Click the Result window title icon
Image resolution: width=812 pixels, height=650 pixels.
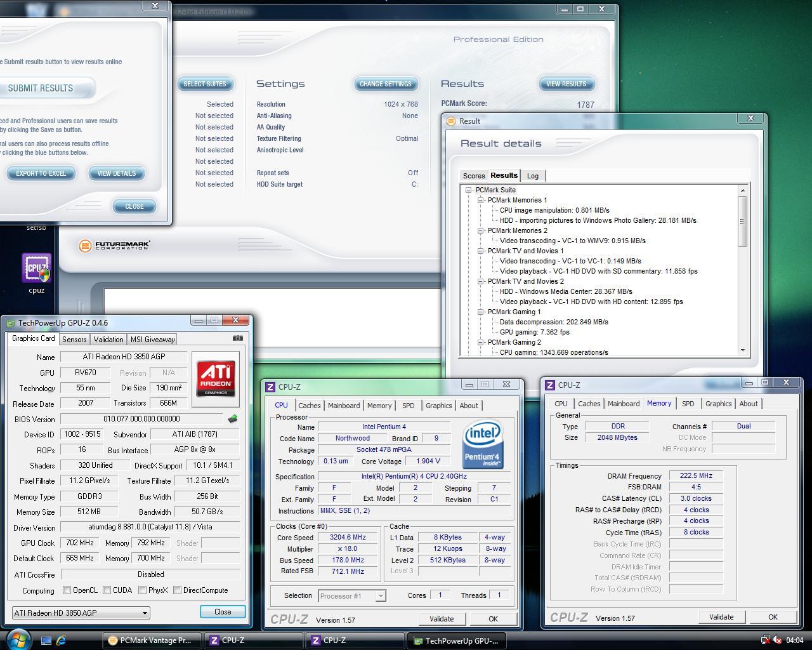coord(451,121)
